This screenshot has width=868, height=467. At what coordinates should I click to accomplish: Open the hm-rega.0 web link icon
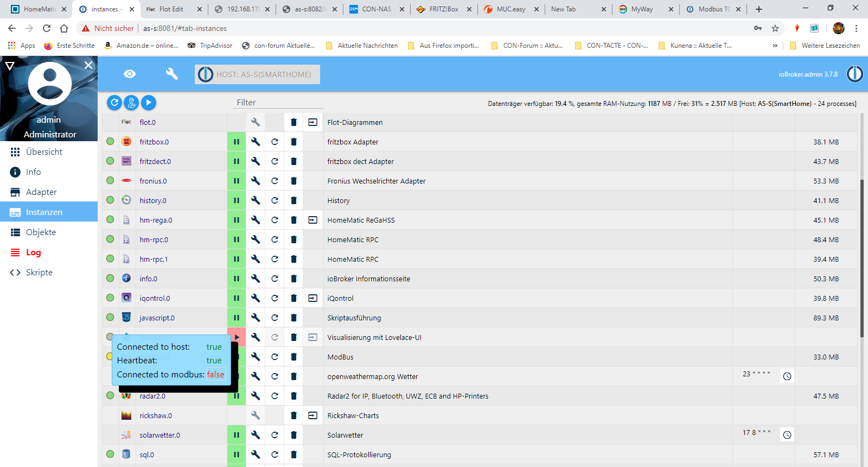click(312, 220)
